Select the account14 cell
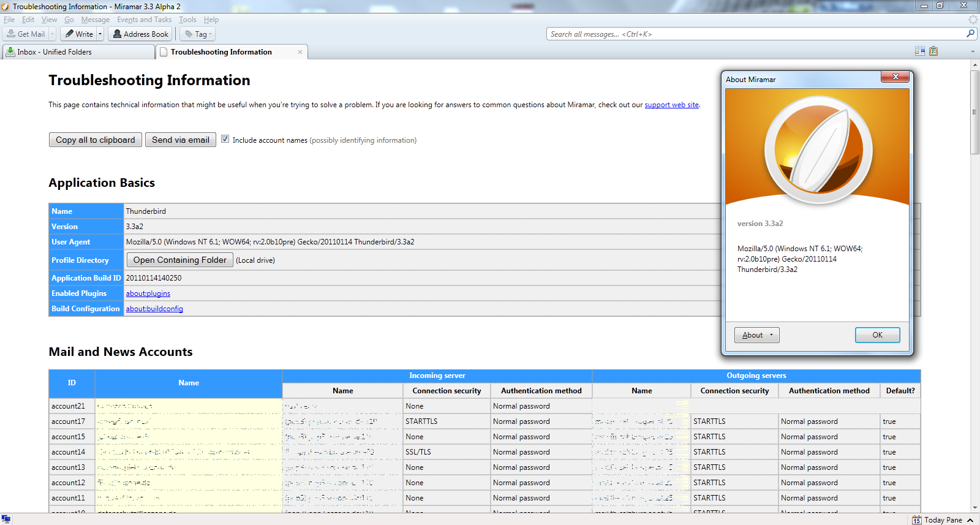The width and height of the screenshot is (980, 525). 72,452
